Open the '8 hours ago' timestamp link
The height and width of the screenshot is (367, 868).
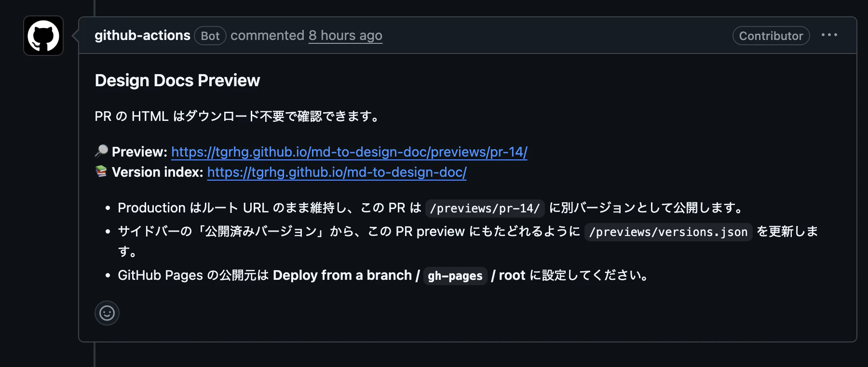(x=345, y=36)
